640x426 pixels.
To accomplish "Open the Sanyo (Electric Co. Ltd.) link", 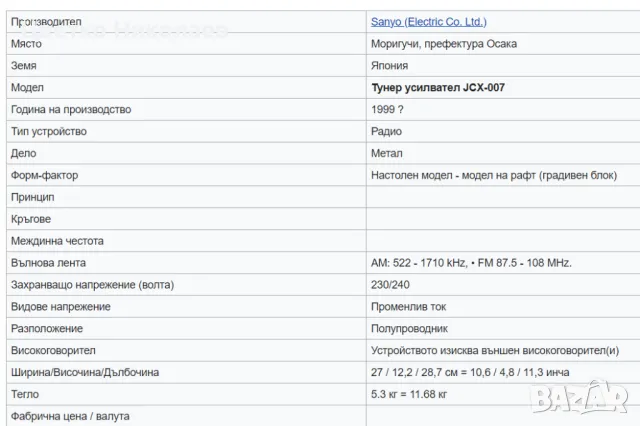I will coord(428,21).
